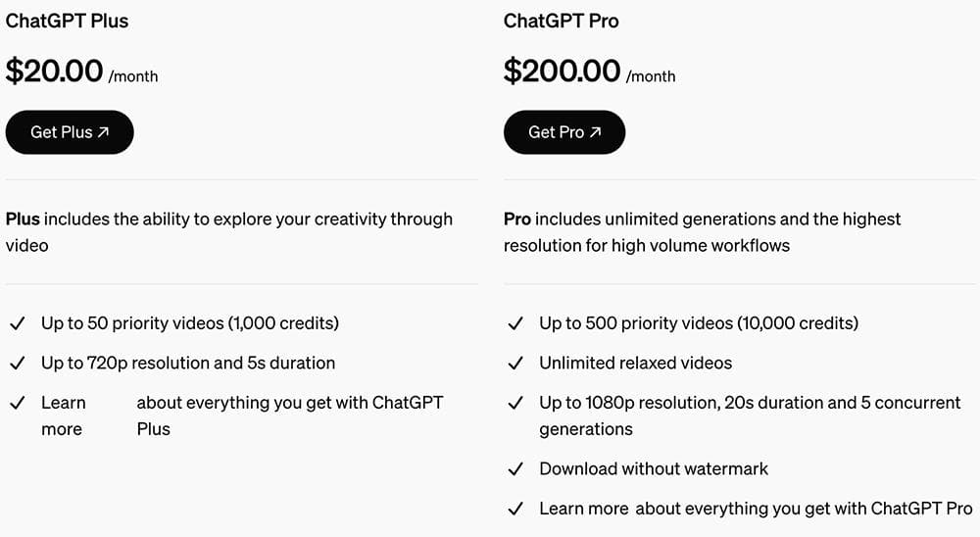Click the arrow icon inside Get Plus

[104, 132]
